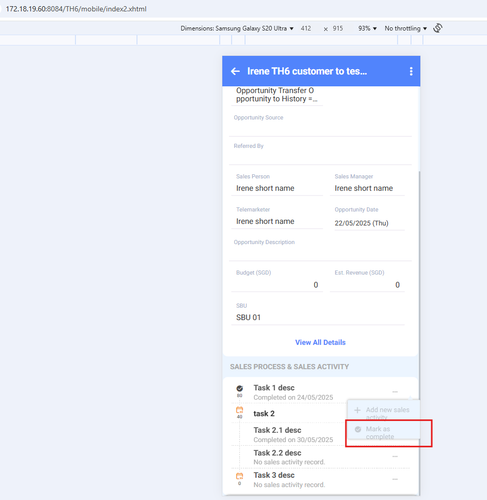This screenshot has height=500, width=487.
Task: Open the Dimensions device dropdown
Action: [x=237, y=29]
